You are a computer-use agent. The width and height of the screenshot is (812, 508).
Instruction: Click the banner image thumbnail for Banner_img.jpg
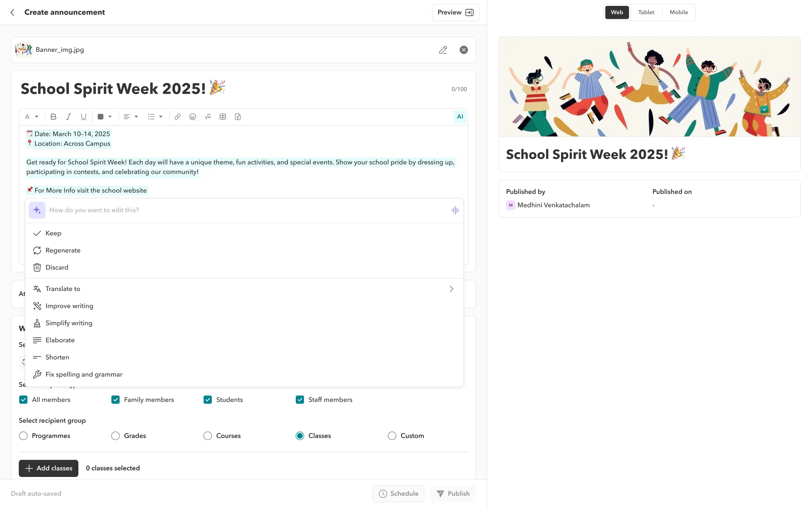click(x=23, y=50)
